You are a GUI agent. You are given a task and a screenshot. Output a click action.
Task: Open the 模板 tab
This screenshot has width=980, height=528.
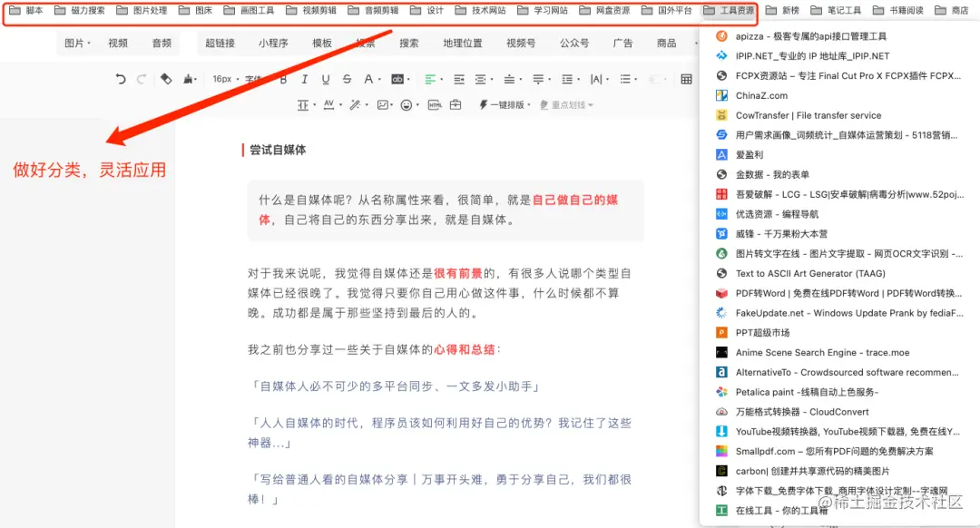point(323,43)
